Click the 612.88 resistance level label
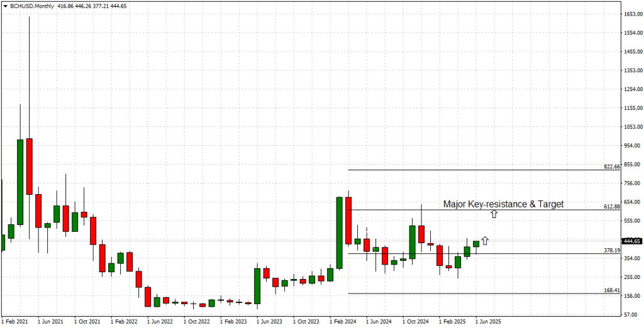The width and height of the screenshot is (644, 328). (x=611, y=207)
